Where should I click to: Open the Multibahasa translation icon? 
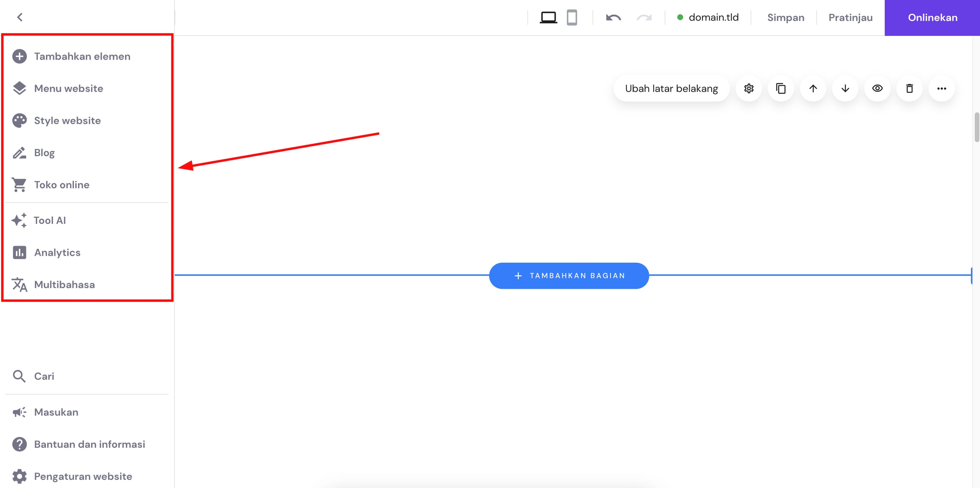point(20,285)
